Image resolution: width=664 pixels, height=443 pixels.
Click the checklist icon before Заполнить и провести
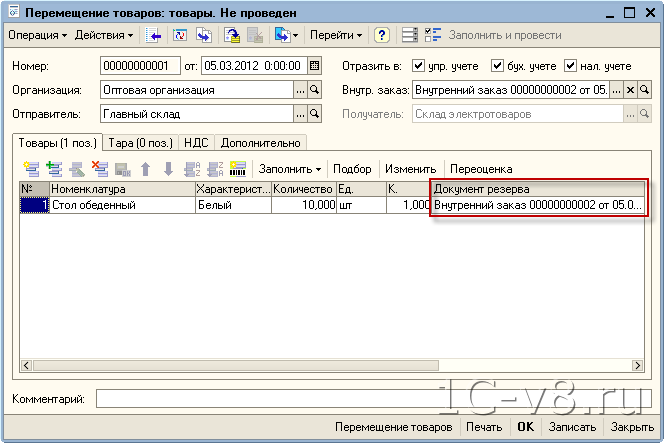click(x=433, y=35)
